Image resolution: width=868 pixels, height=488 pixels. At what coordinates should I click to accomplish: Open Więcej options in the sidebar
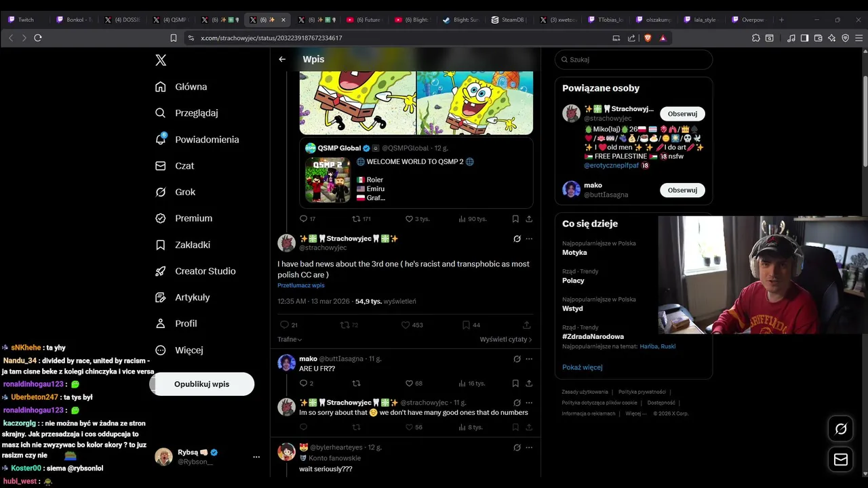[x=179, y=350]
